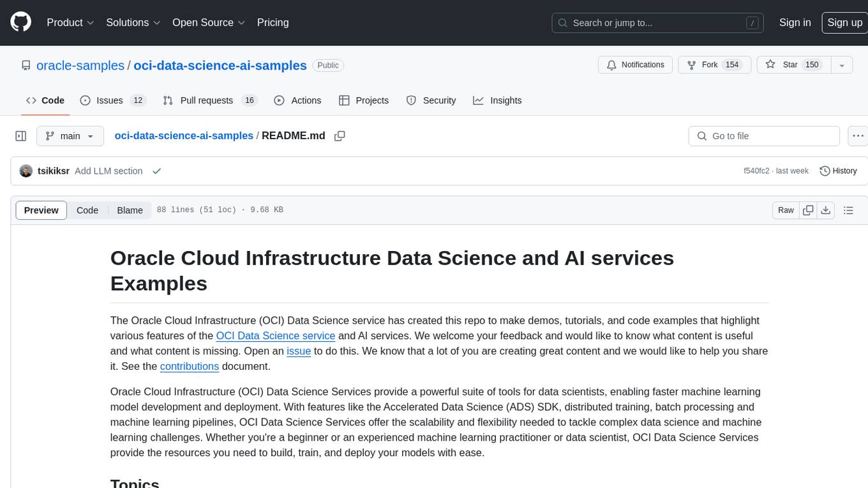Open the Raw file view
This screenshot has width=868, height=488.
coord(786,210)
